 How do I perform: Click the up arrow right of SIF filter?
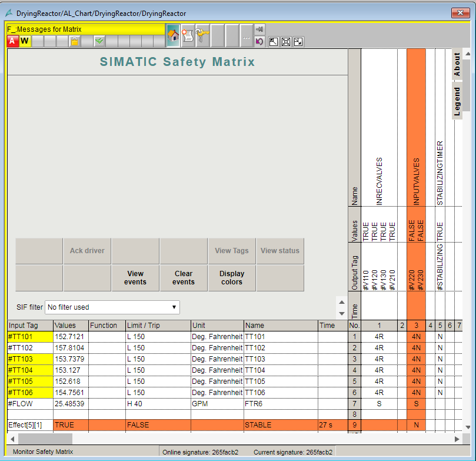[342, 302]
